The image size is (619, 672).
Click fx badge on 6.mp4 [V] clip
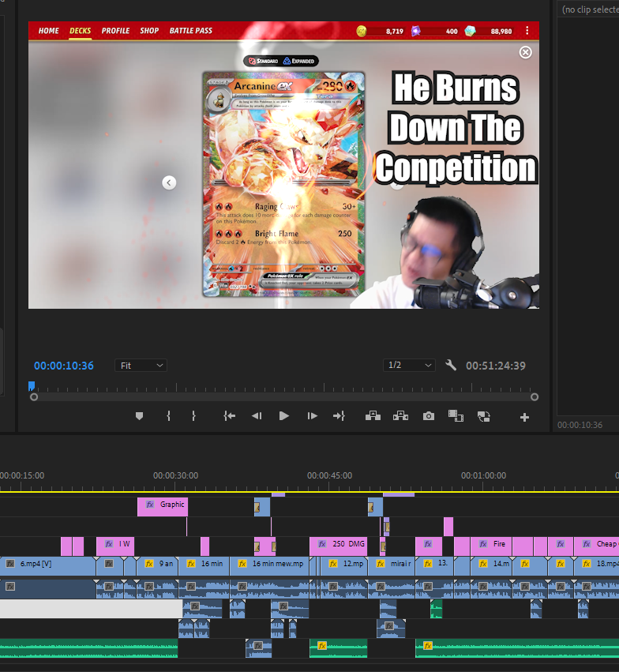point(11,564)
